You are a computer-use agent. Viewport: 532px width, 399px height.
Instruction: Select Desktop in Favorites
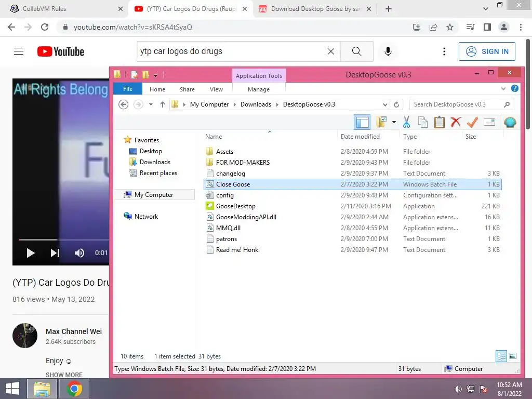click(x=151, y=151)
